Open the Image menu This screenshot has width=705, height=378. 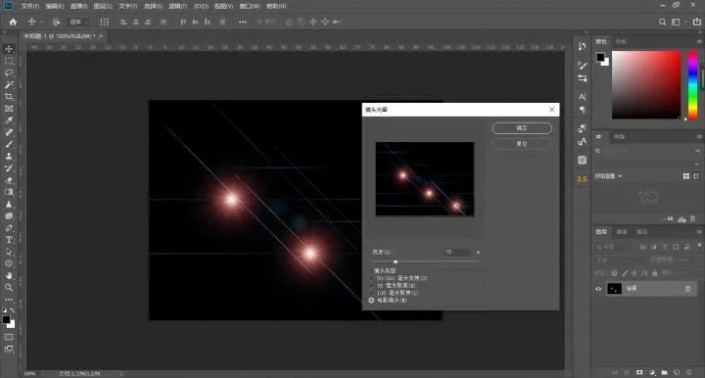pyautogui.click(x=79, y=6)
